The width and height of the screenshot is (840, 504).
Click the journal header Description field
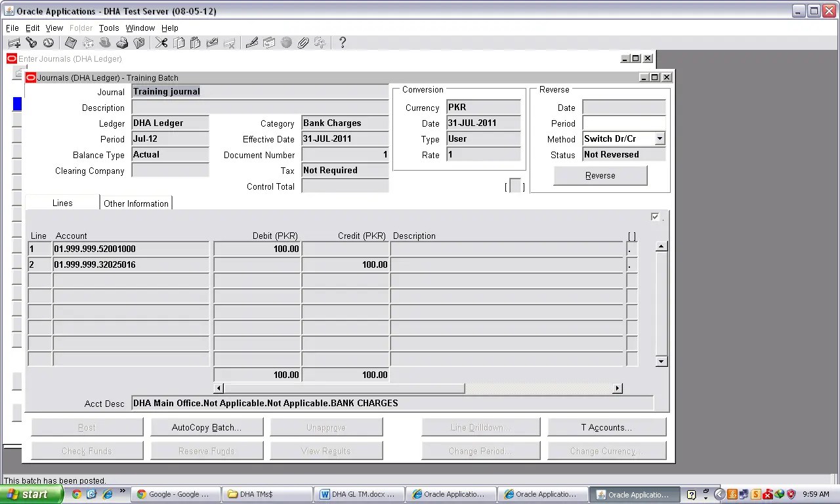260,107
